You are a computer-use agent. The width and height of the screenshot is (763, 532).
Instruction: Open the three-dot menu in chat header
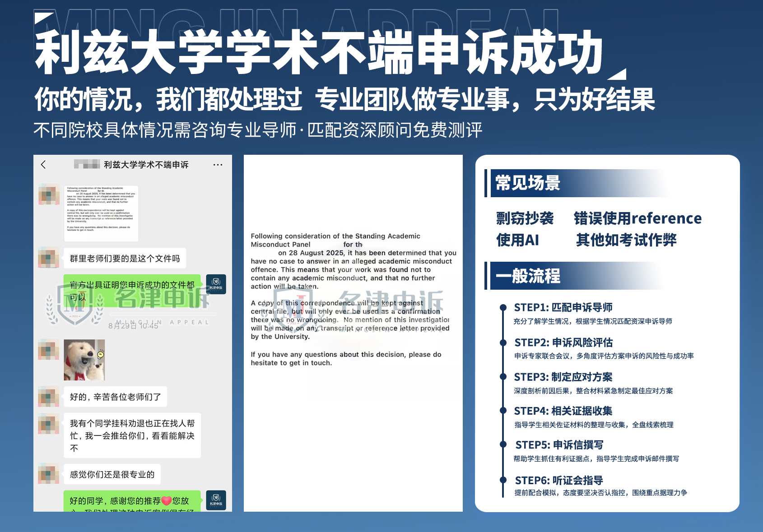pos(218,165)
